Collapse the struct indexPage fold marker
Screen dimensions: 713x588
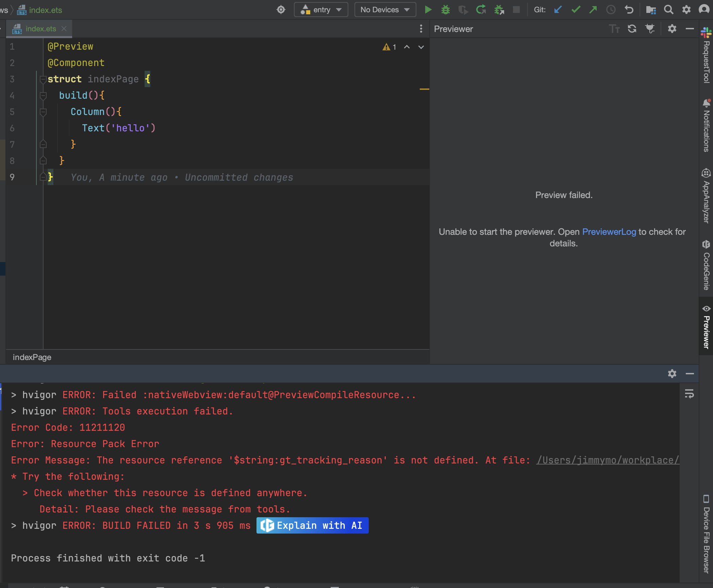(x=43, y=79)
